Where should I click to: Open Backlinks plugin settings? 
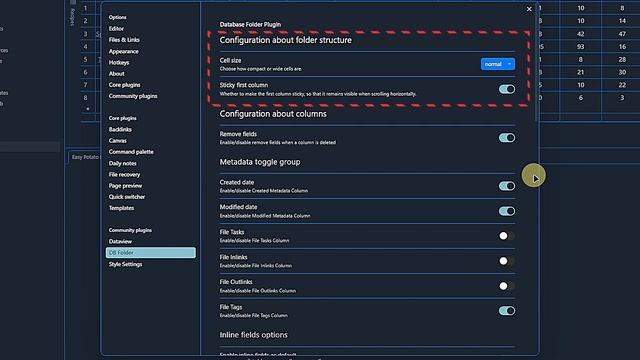[x=120, y=129]
